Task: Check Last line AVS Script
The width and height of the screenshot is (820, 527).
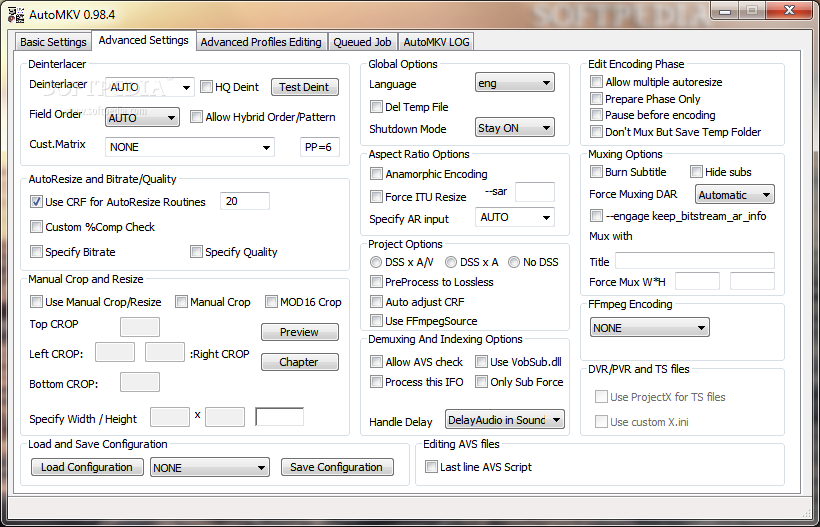Action: 431,467
